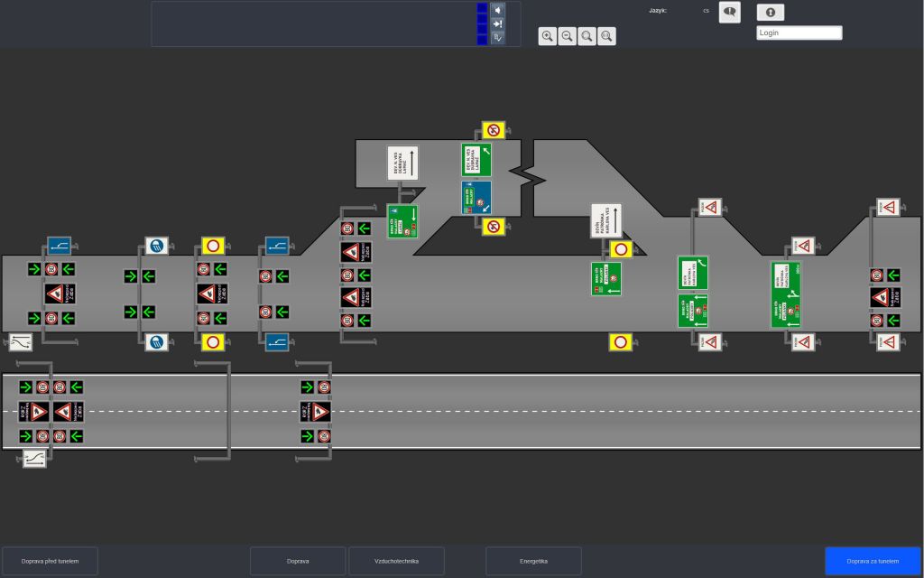The height and width of the screenshot is (578, 924).
Task: Open the Vzduchotechnika tab
Action: [396, 561]
